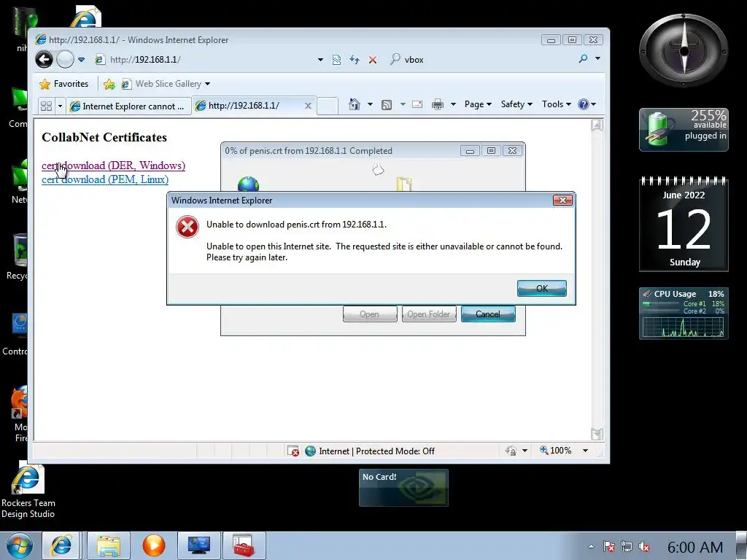The width and height of the screenshot is (747, 560).
Task: Click Internet Explorer taskbar icon
Action: (x=61, y=545)
